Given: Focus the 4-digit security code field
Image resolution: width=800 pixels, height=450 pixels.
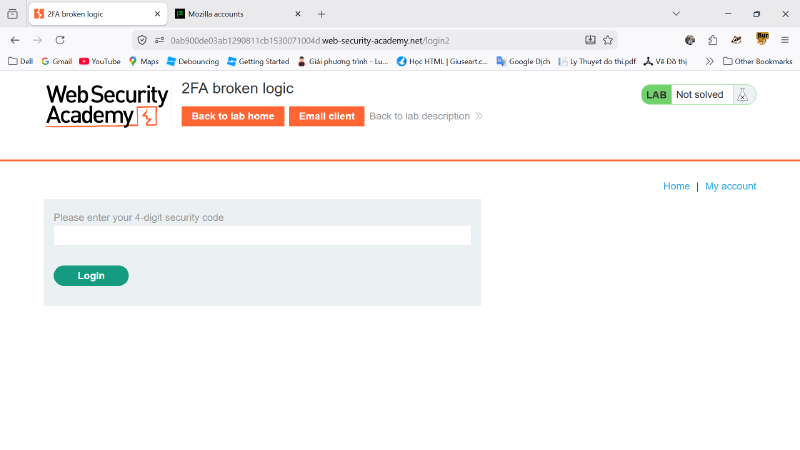Looking at the screenshot, I should point(262,236).
